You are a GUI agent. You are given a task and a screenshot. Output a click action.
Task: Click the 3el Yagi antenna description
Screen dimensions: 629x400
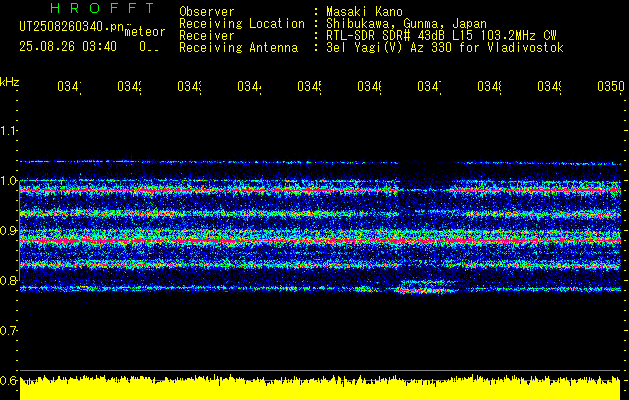(445, 48)
